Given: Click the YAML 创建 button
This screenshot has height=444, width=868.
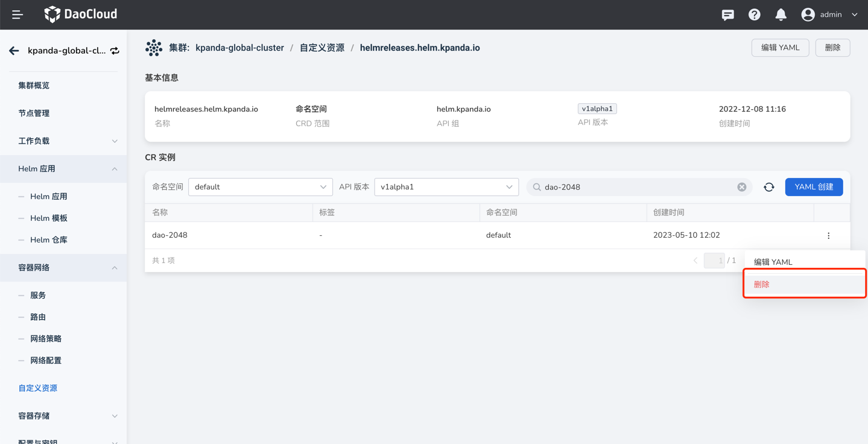Looking at the screenshot, I should click(814, 187).
